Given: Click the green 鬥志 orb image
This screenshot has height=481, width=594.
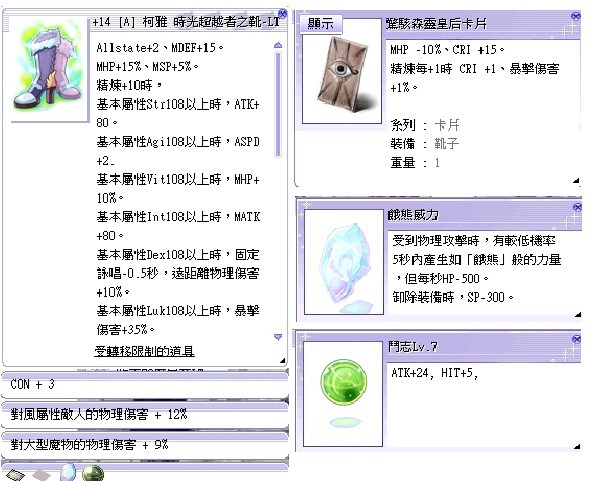Looking at the screenshot, I should point(344,394).
